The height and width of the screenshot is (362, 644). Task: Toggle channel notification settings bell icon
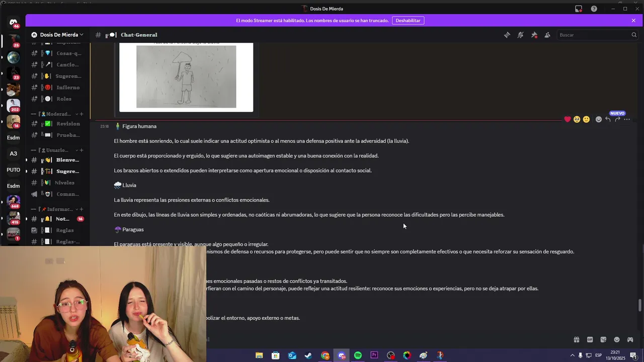pyautogui.click(x=521, y=35)
